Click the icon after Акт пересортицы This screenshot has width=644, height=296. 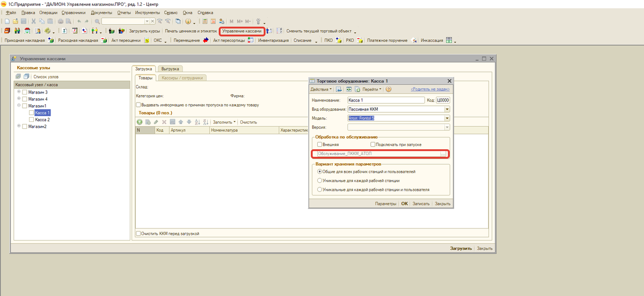point(251,40)
